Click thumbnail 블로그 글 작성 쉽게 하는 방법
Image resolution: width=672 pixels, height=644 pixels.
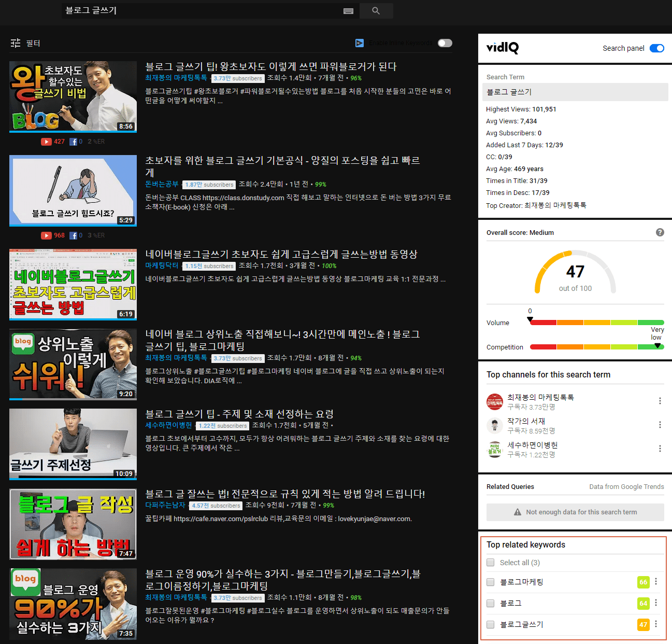click(73, 524)
